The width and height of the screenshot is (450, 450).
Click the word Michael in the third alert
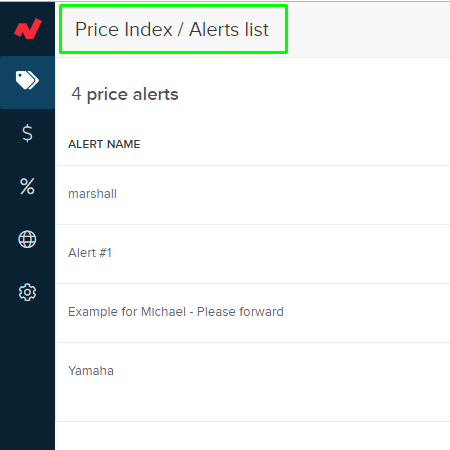[x=163, y=312]
